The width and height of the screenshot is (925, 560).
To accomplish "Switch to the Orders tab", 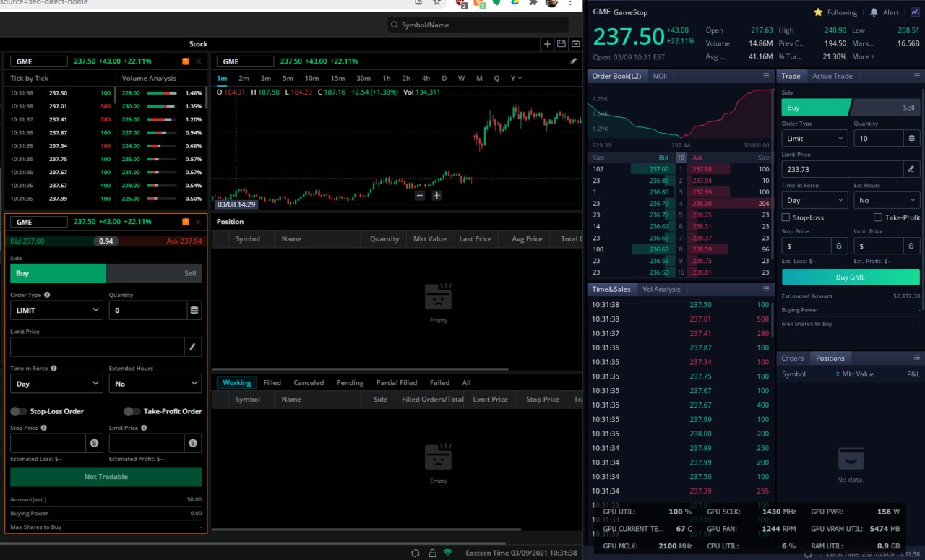I will click(x=792, y=358).
